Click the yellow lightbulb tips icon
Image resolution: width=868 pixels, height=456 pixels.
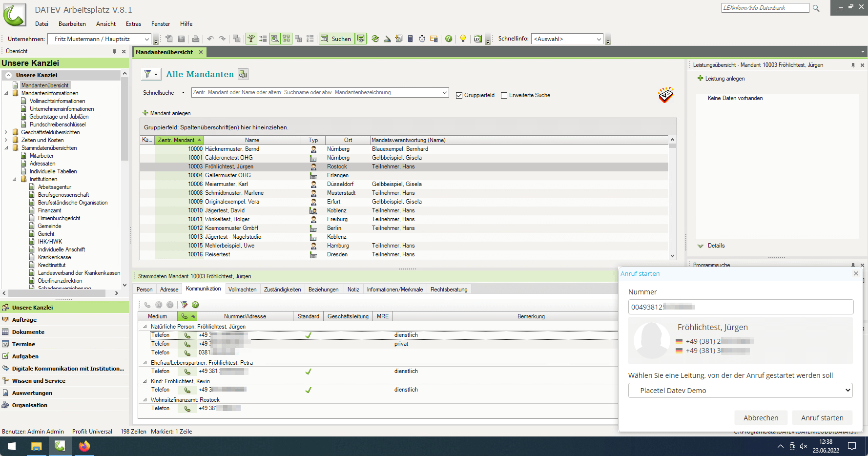463,39
